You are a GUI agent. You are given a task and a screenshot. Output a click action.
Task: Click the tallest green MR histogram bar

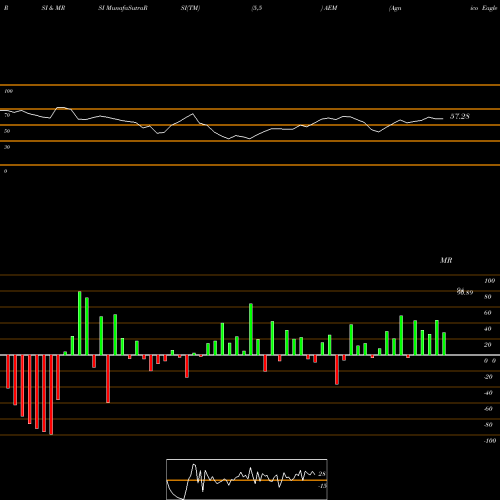pyautogui.click(x=80, y=323)
